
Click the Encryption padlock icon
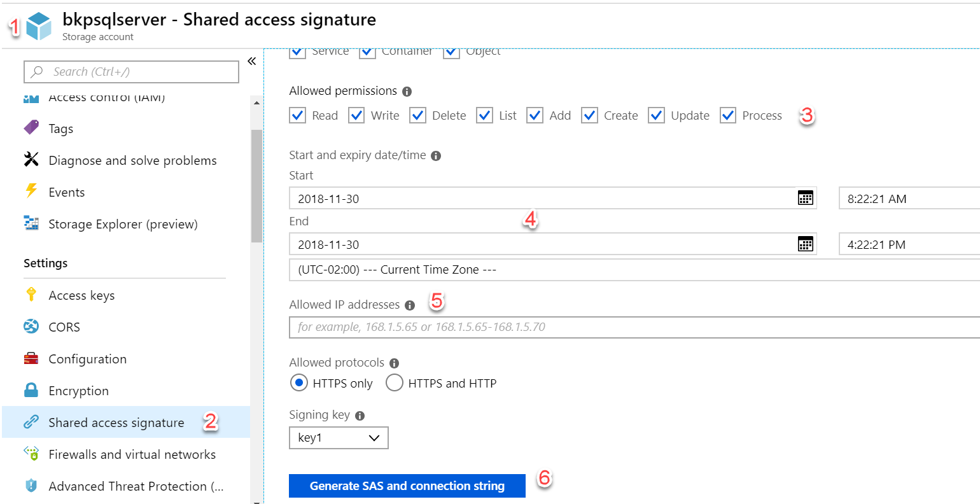click(x=31, y=390)
